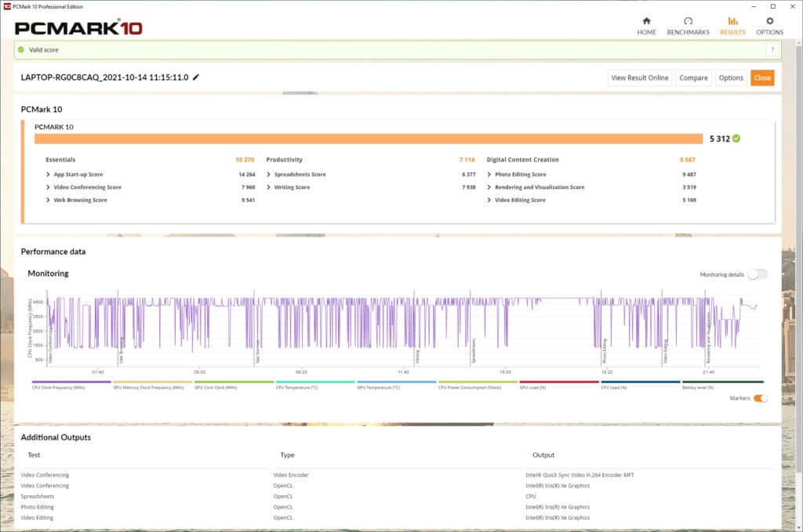The width and height of the screenshot is (803, 532).
Task: Select the CPU Clock Frequency legend swatch
Action: 71,382
